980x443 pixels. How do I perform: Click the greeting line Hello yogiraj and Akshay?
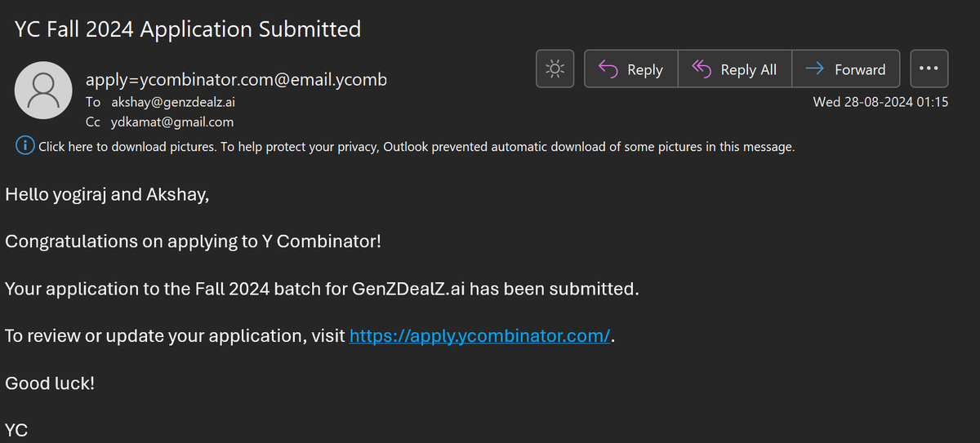pos(107,195)
